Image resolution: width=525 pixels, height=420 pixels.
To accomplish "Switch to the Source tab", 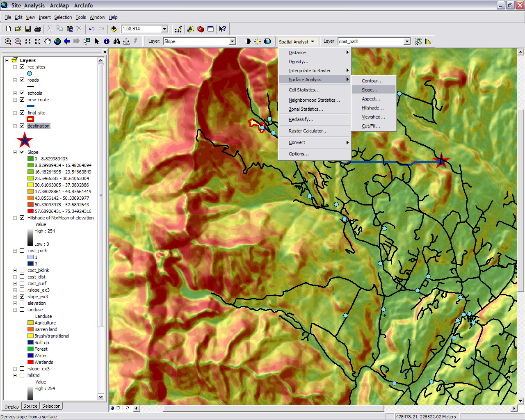I will (30, 406).
